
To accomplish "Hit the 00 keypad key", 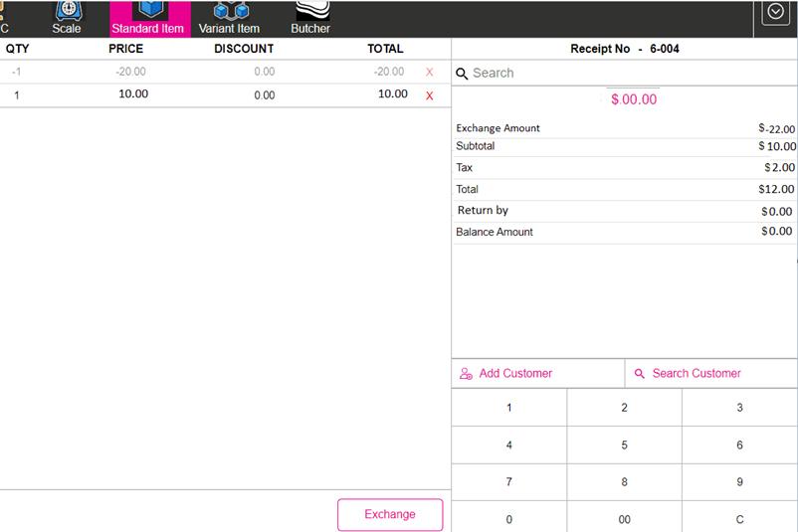I will 624,519.
